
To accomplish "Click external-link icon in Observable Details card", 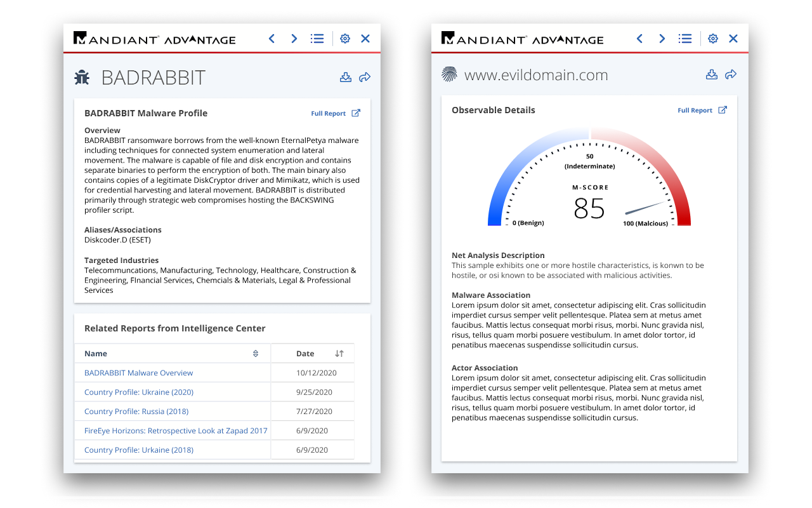I will click(723, 110).
